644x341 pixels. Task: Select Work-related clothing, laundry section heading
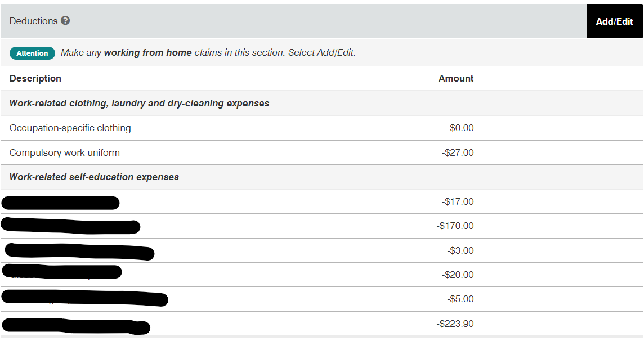(x=139, y=103)
